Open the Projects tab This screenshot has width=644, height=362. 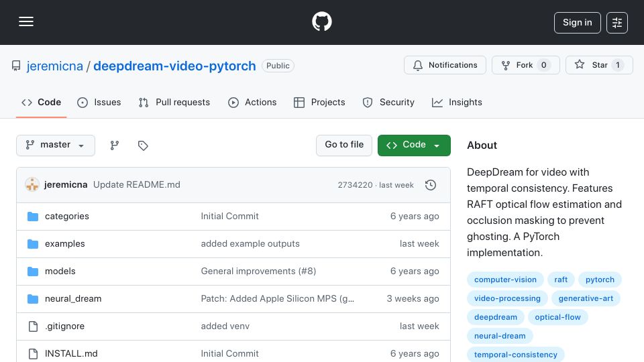click(319, 102)
